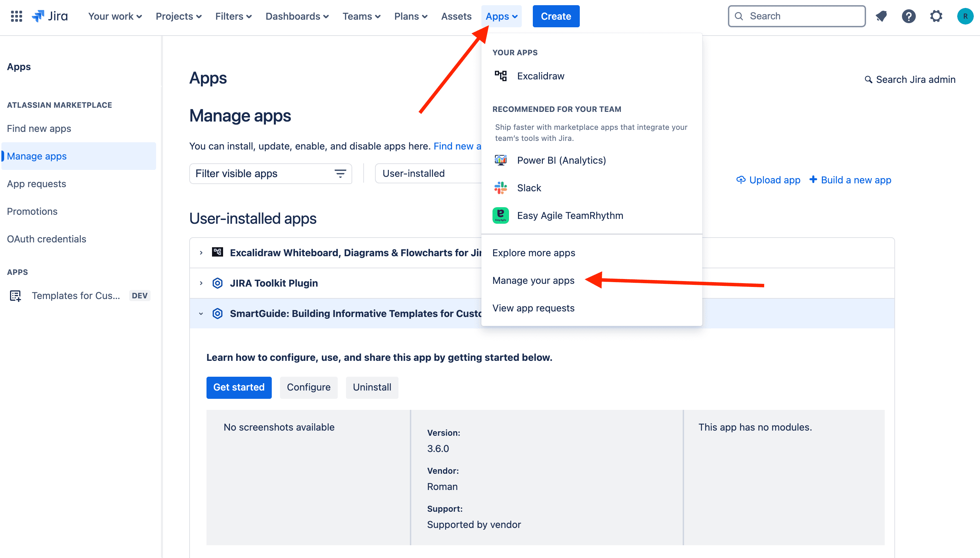Click the Excalidraw icon under Your Apps
This screenshot has height=558, width=980.
tap(501, 76)
